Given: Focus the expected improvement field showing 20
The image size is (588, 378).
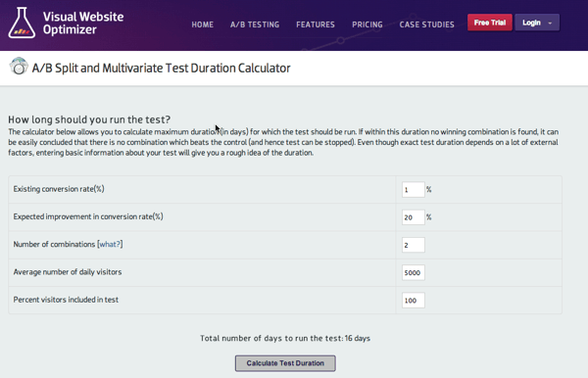Looking at the screenshot, I should (414, 217).
